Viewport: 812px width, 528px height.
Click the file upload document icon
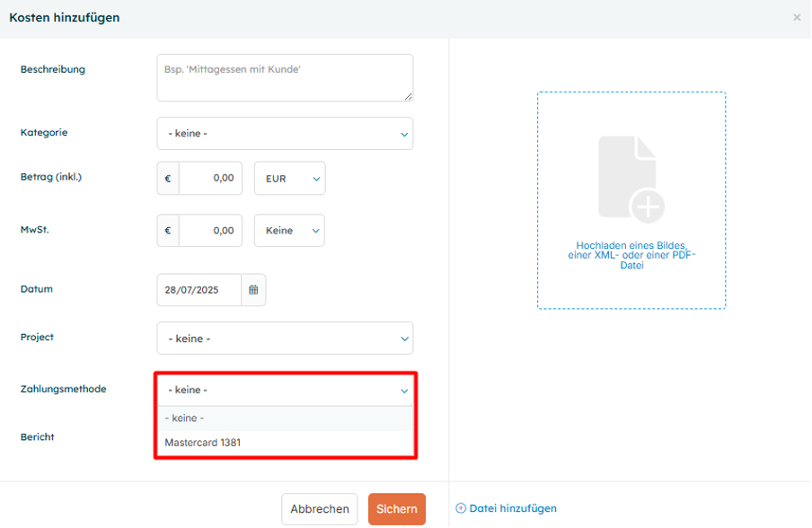tap(631, 178)
